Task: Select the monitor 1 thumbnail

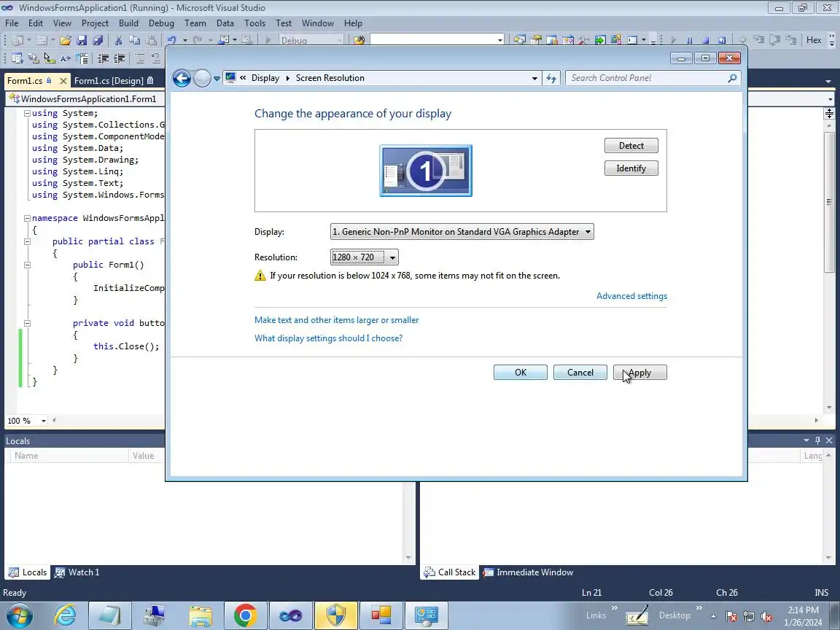Action: 426,171
